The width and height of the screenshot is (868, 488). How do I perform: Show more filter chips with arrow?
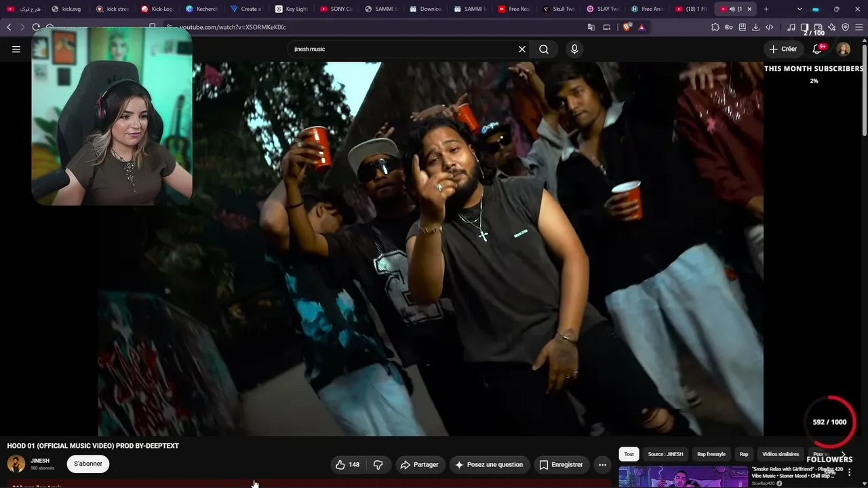(x=843, y=454)
